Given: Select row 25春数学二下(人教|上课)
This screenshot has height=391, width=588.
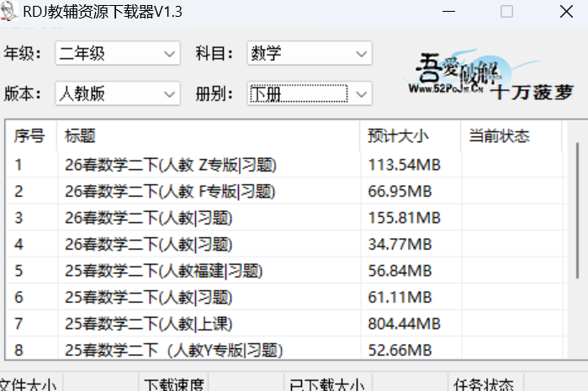Looking at the screenshot, I should coord(285,324).
